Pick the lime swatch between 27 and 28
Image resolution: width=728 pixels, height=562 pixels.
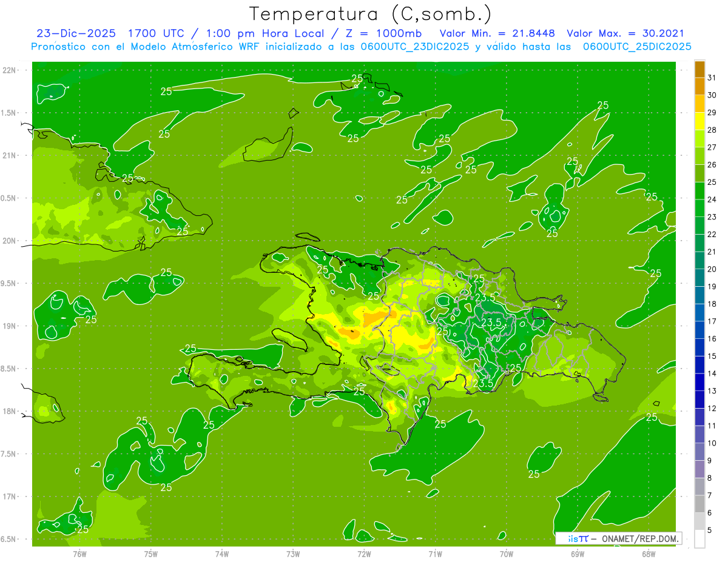tap(699, 139)
